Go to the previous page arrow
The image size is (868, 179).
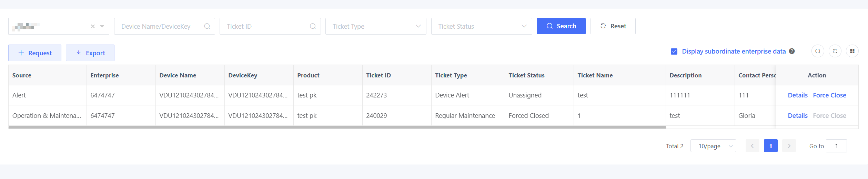pyautogui.click(x=752, y=146)
